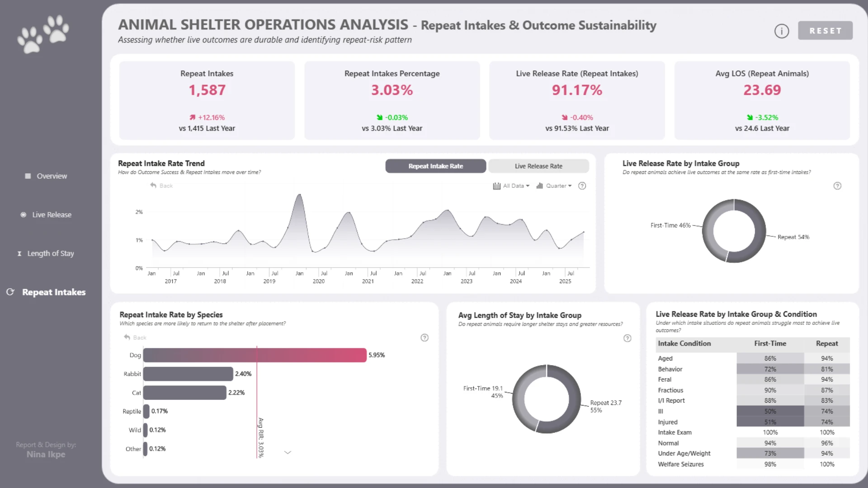Click the paw prints logo
Viewport: 868px width, 488px height.
43,34
